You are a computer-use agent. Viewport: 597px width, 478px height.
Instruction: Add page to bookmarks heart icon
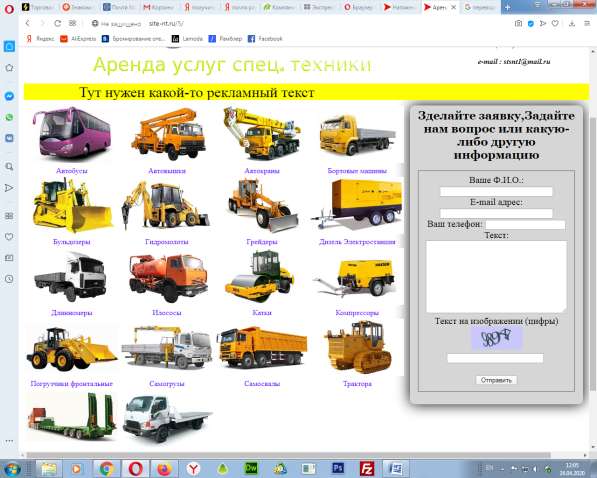[555, 23]
